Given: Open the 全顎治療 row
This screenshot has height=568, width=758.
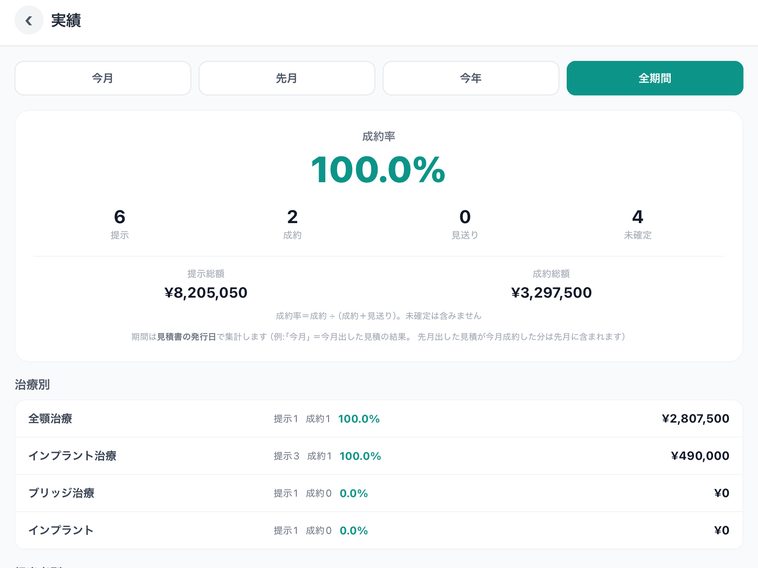Looking at the screenshot, I should pyautogui.click(x=379, y=419).
